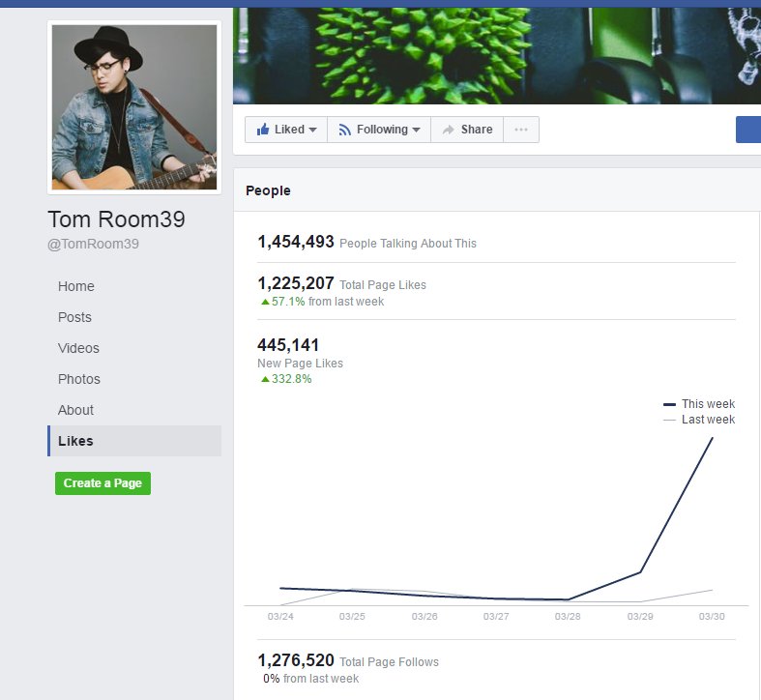This screenshot has height=700, width=761.
Task: Click the This week legend marker
Action: pos(669,404)
